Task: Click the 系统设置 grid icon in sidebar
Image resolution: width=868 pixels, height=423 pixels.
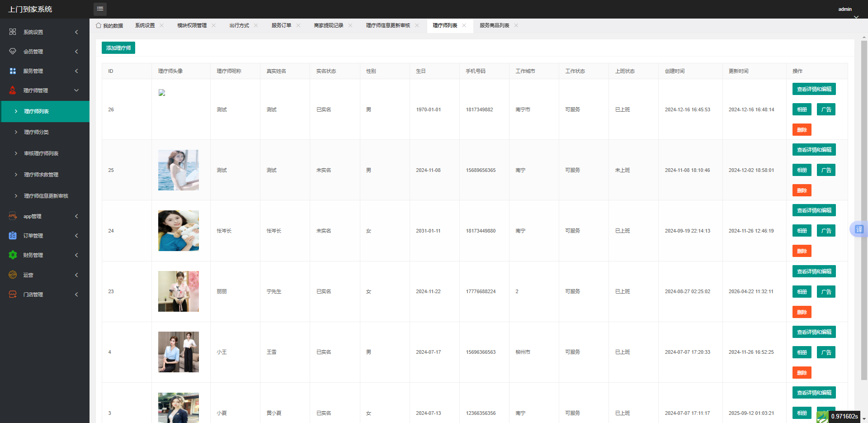Action: tap(13, 32)
